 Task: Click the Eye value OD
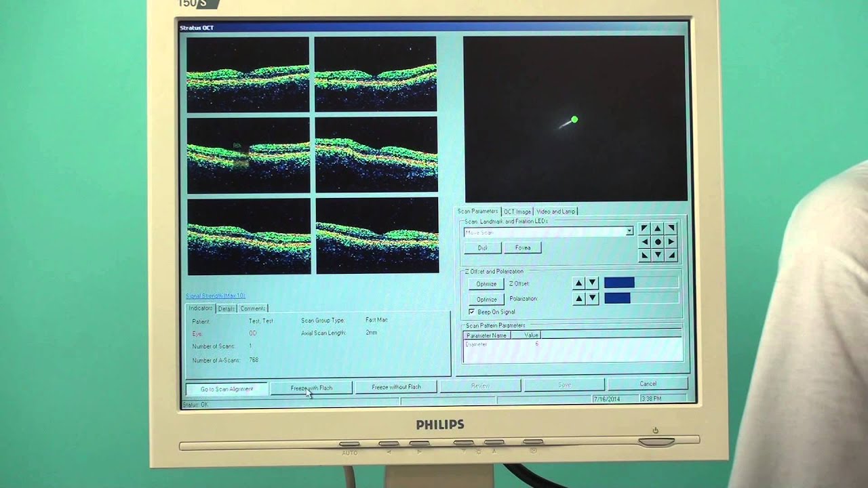click(x=252, y=333)
